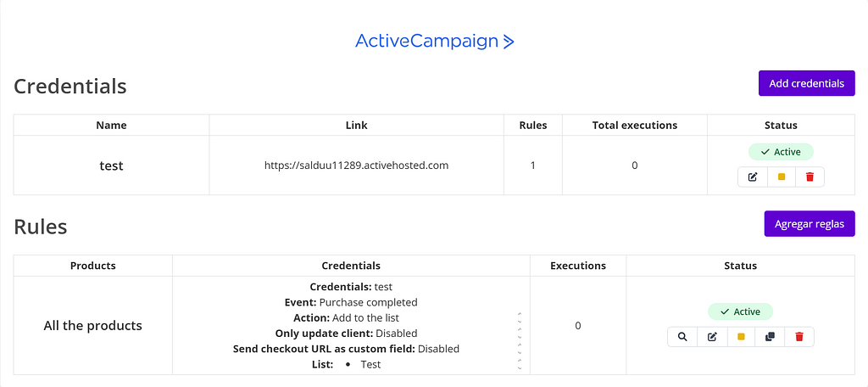Image resolution: width=868 pixels, height=387 pixels.
Task: Select the test credential name
Action: click(111, 165)
